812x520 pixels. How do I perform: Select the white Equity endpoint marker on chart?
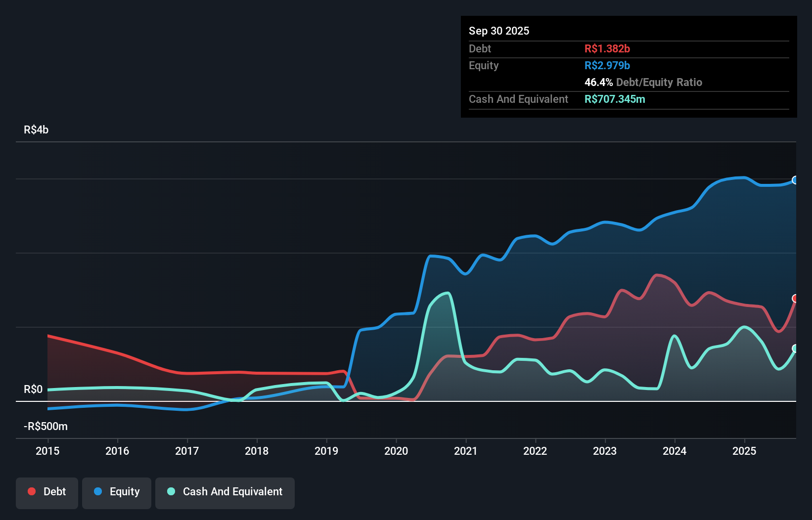coord(795,180)
